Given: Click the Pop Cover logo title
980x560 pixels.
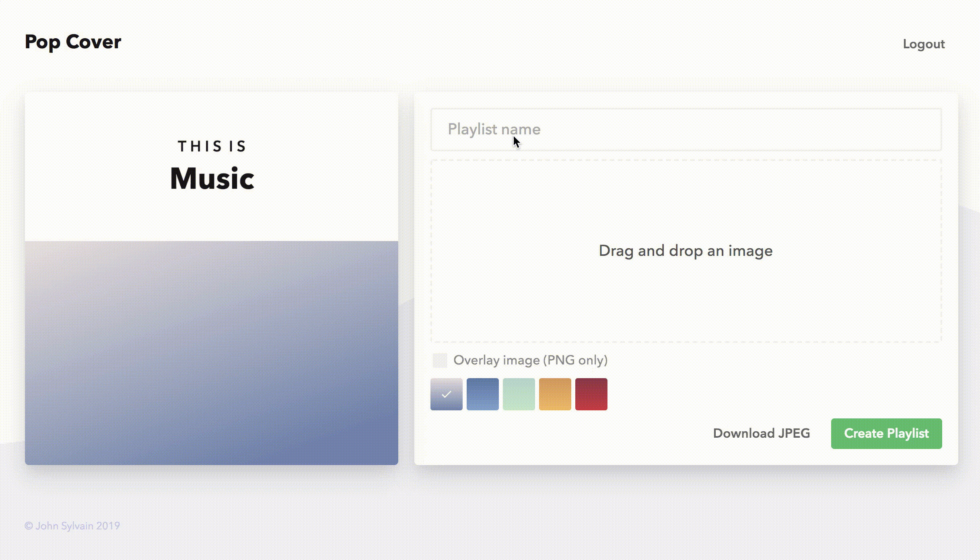Looking at the screenshot, I should (73, 42).
